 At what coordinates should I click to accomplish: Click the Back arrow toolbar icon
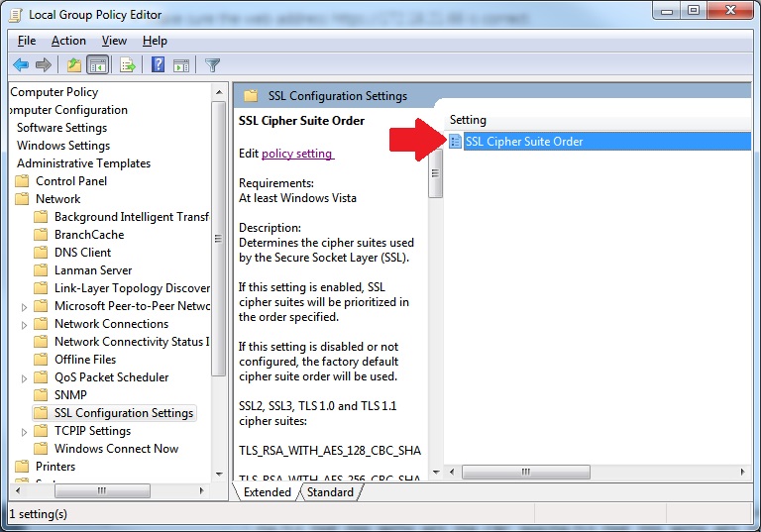(x=20, y=65)
